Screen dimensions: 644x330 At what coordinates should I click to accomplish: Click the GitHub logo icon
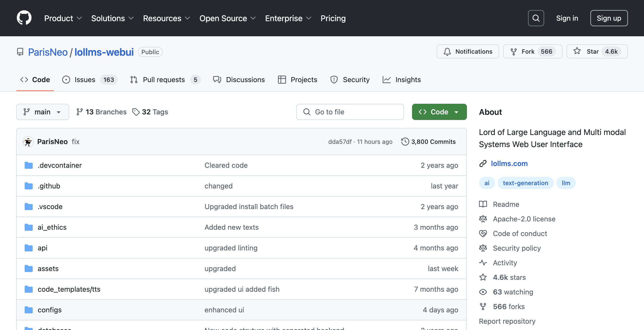coord(24,18)
